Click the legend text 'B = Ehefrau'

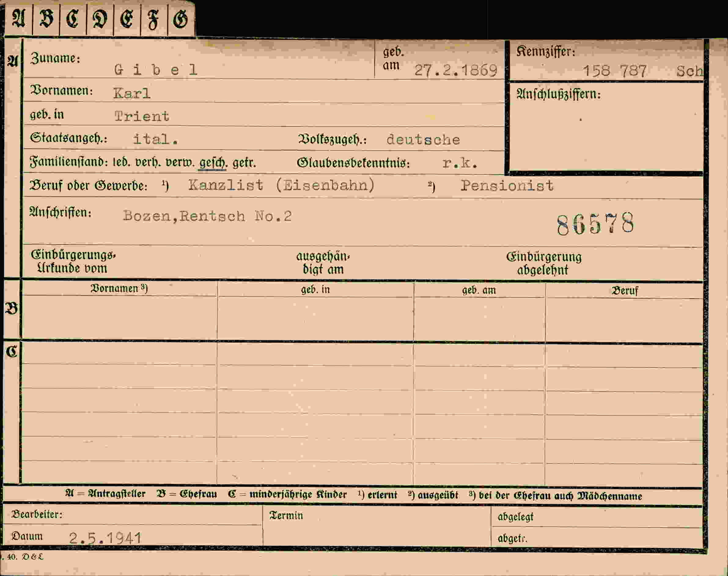click(187, 494)
